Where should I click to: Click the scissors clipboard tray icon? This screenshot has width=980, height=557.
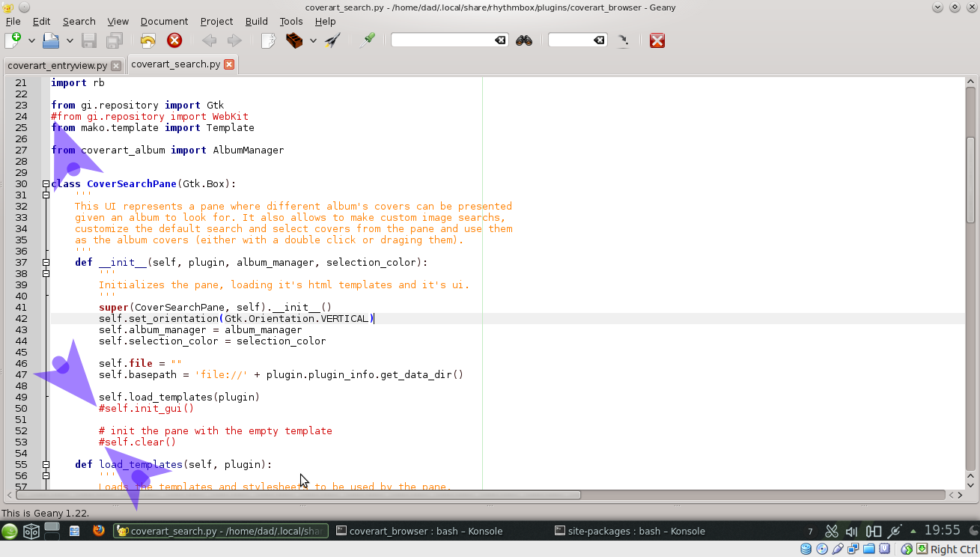tap(831, 532)
